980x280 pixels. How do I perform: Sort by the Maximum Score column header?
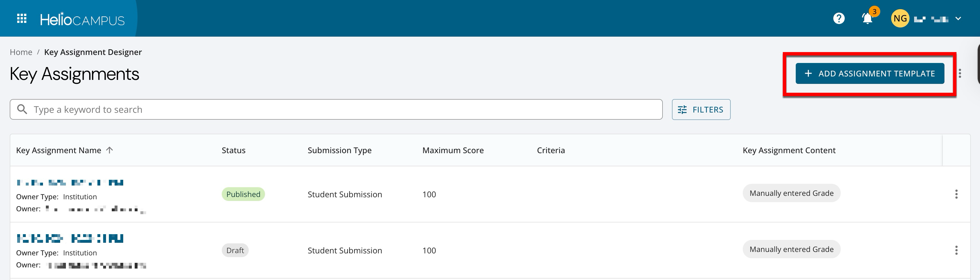(x=453, y=150)
